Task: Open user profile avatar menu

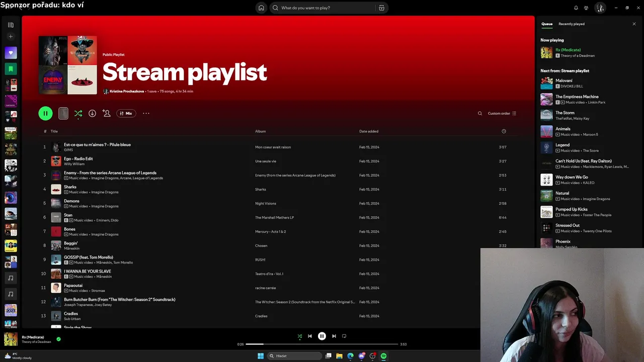Action: click(x=600, y=8)
